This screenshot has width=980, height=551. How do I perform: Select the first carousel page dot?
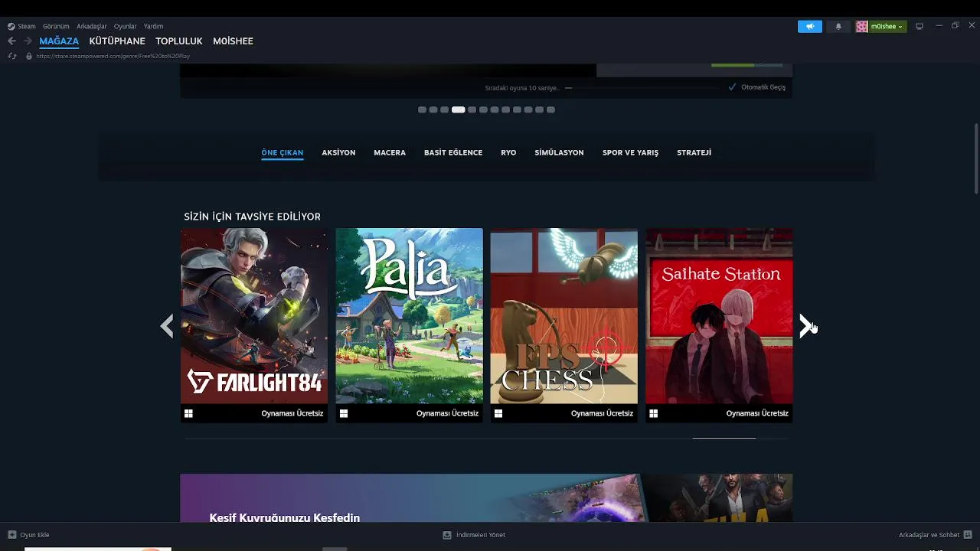coord(422,109)
